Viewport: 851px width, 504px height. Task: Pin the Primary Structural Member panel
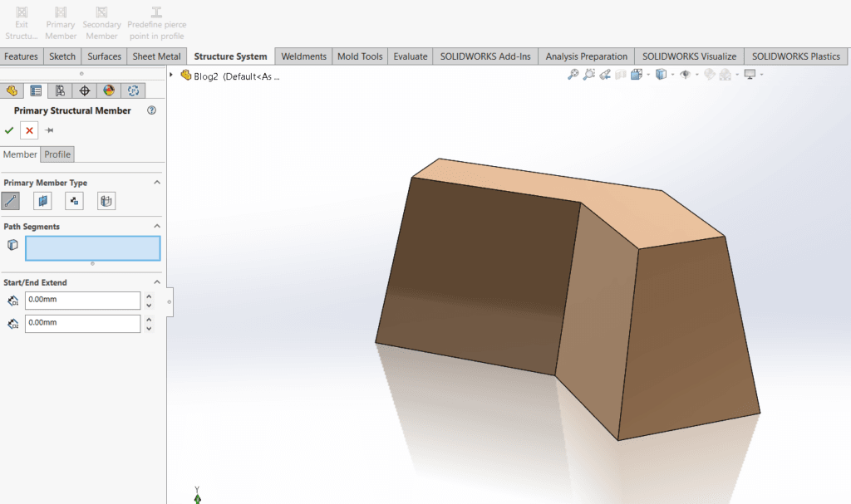click(x=49, y=130)
